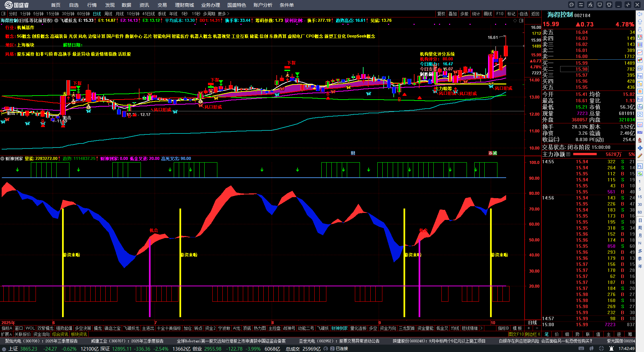This screenshot has height=352, width=644.
Task: Open the 综合资讯 tab
Action: 60,334
